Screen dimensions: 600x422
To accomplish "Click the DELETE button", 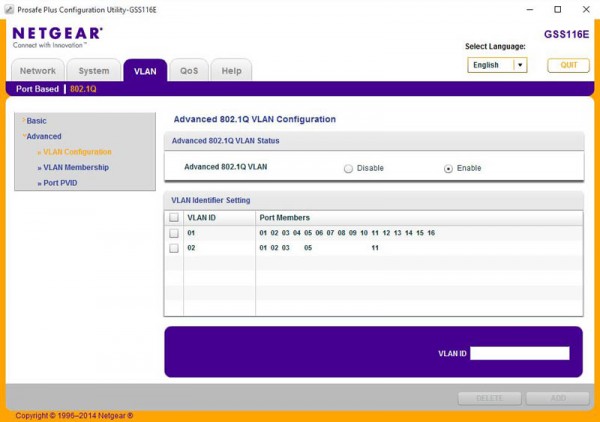I will coord(489,398).
